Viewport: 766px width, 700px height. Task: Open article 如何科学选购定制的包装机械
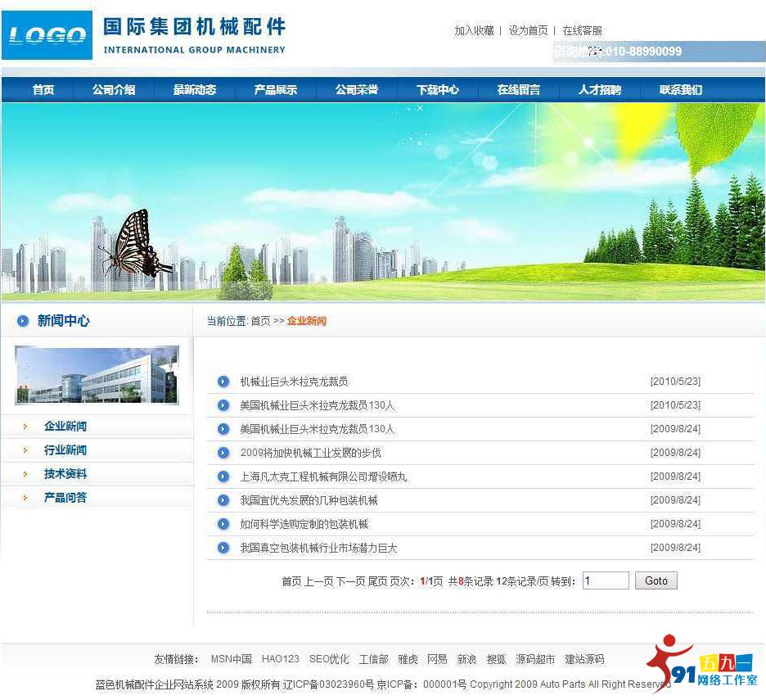click(304, 524)
